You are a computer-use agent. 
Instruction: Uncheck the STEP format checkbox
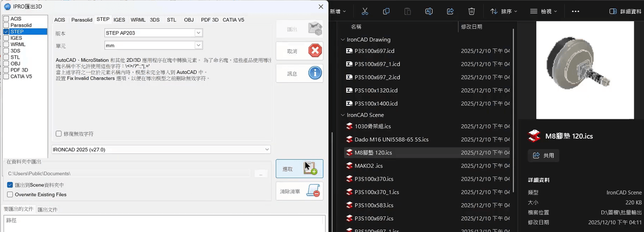tap(6, 32)
